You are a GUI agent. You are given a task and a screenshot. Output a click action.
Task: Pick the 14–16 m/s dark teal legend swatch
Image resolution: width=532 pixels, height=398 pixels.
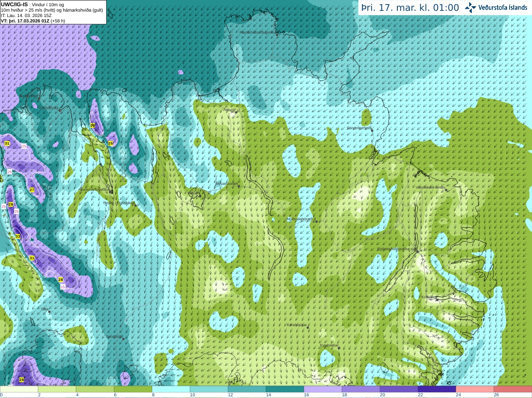tap(285, 389)
